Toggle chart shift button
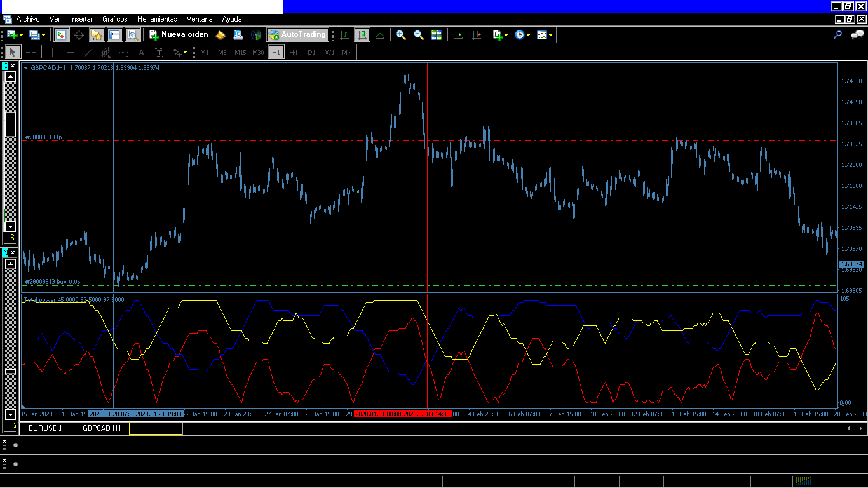Image resolution: width=868 pixels, height=488 pixels. coord(477,35)
